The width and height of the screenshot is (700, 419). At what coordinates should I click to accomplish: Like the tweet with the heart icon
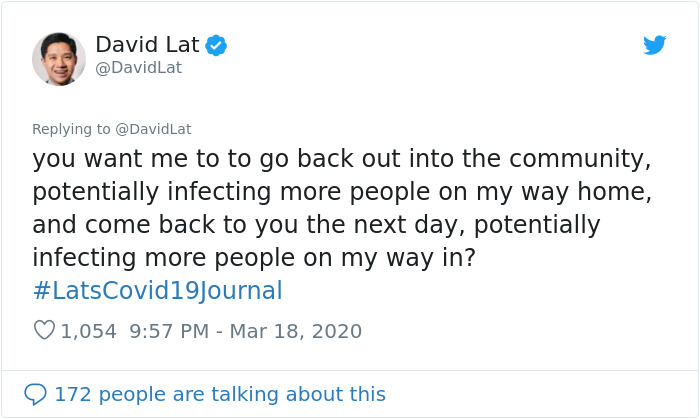click(x=44, y=330)
